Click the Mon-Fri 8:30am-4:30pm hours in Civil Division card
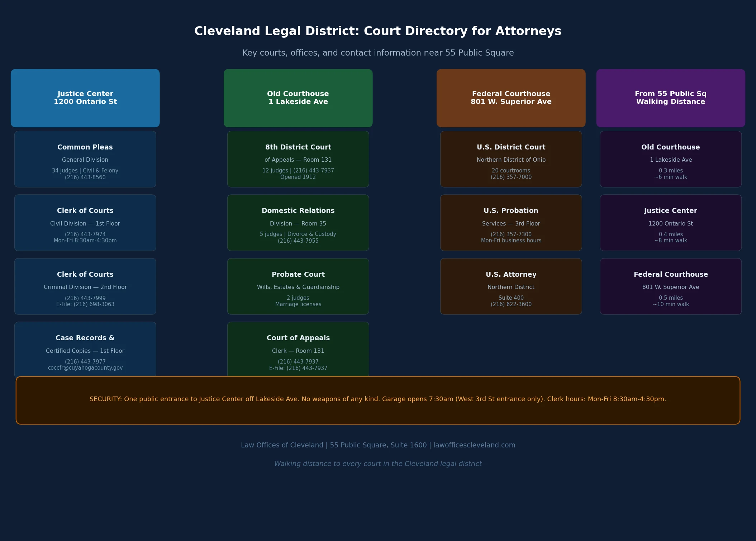Viewport: 756px width, 541px height. pos(85,241)
